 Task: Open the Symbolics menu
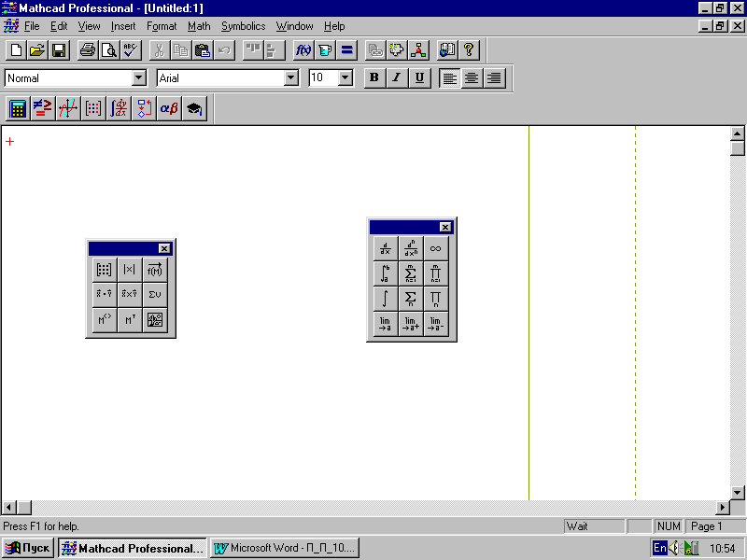(243, 26)
